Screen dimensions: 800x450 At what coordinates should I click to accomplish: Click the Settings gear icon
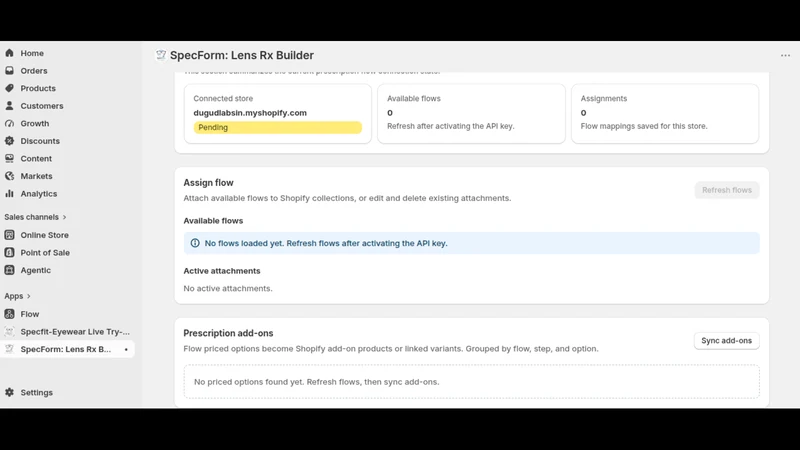point(9,392)
